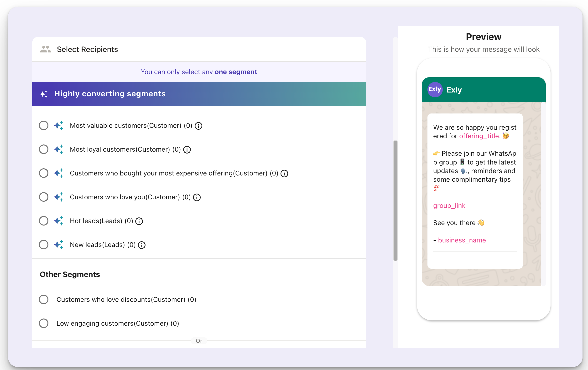Show info for New leads segment
588x370 pixels.
click(x=142, y=245)
